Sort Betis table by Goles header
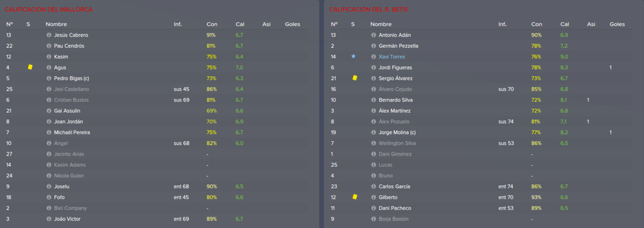This screenshot has width=644, height=228. 618,25
